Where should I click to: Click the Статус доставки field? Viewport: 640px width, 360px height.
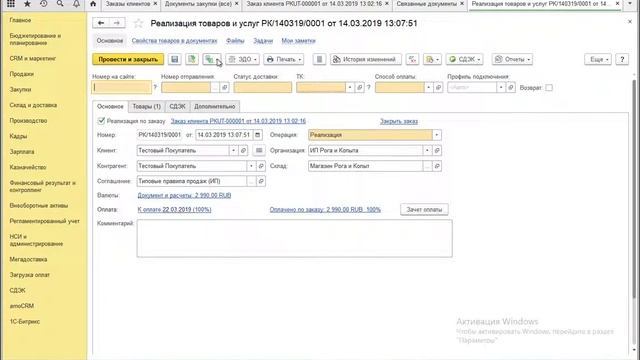coord(262,87)
